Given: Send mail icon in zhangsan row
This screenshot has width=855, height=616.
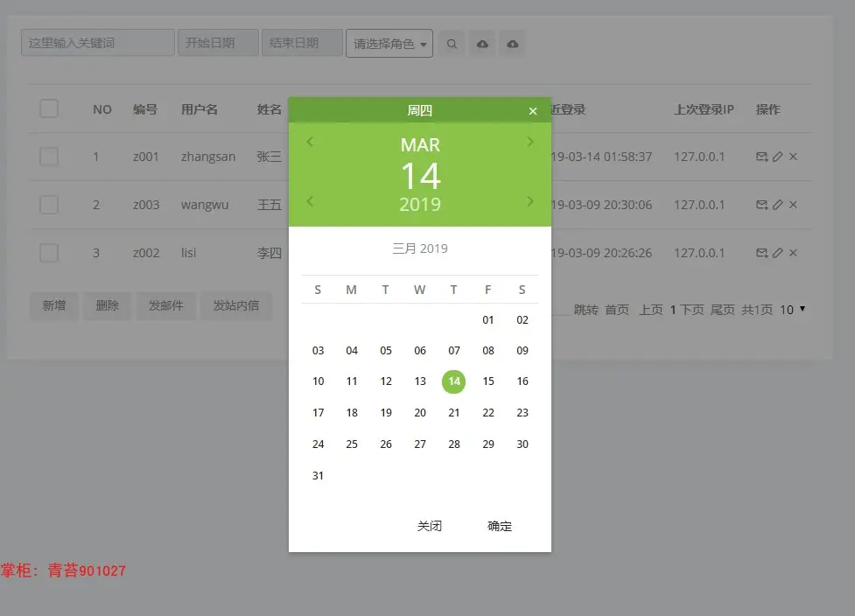Looking at the screenshot, I should click(761, 157).
